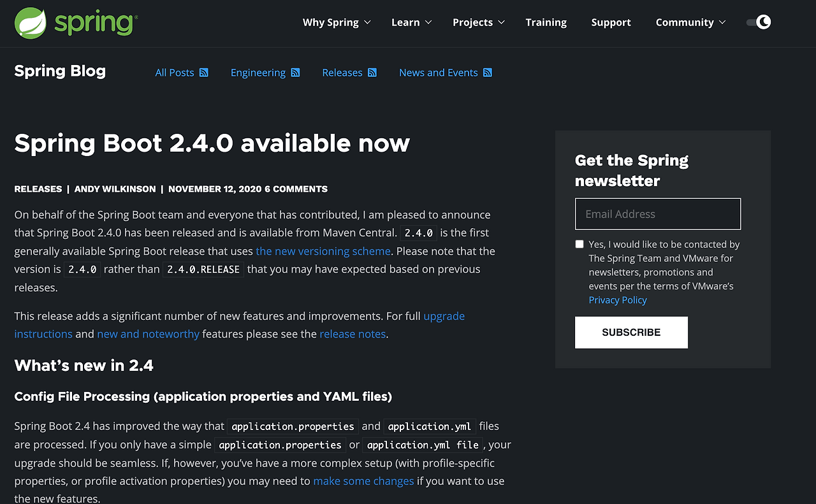Open the release notes link

353,334
